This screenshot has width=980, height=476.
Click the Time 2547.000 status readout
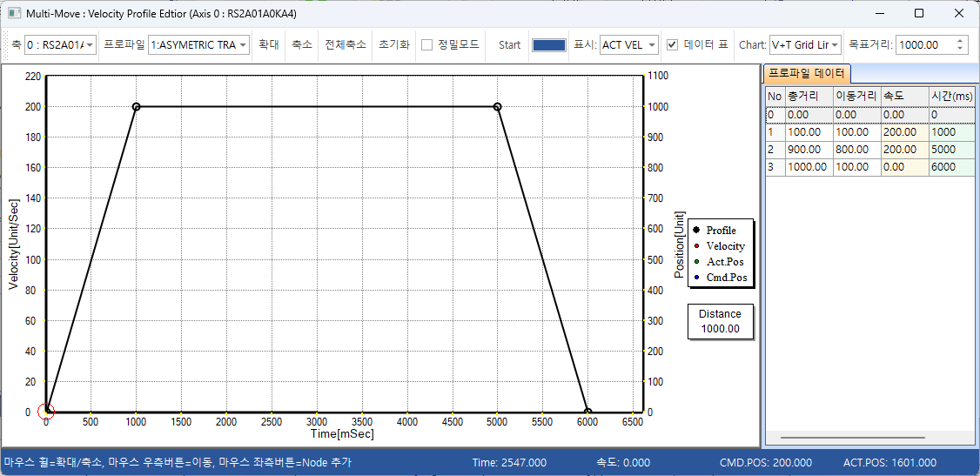(x=509, y=463)
